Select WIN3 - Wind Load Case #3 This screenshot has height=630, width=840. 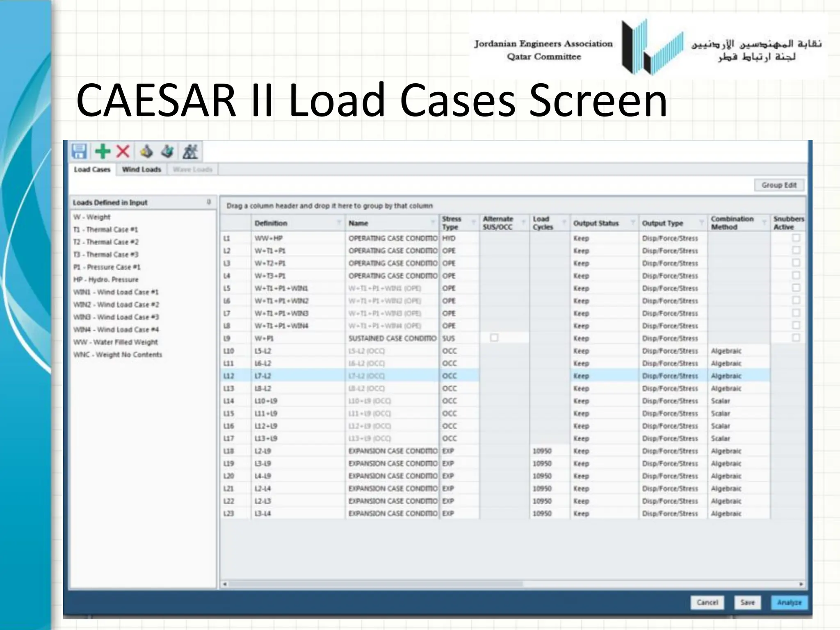116,317
